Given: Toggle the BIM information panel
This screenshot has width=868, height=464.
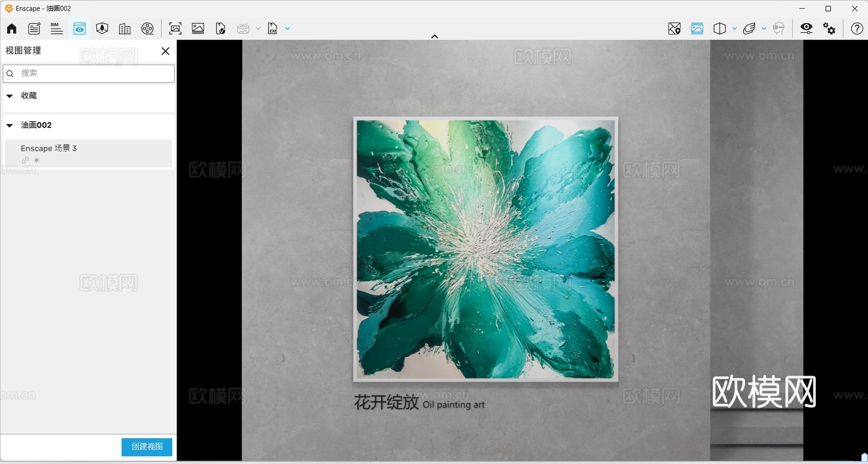Looking at the screenshot, I should [56, 28].
